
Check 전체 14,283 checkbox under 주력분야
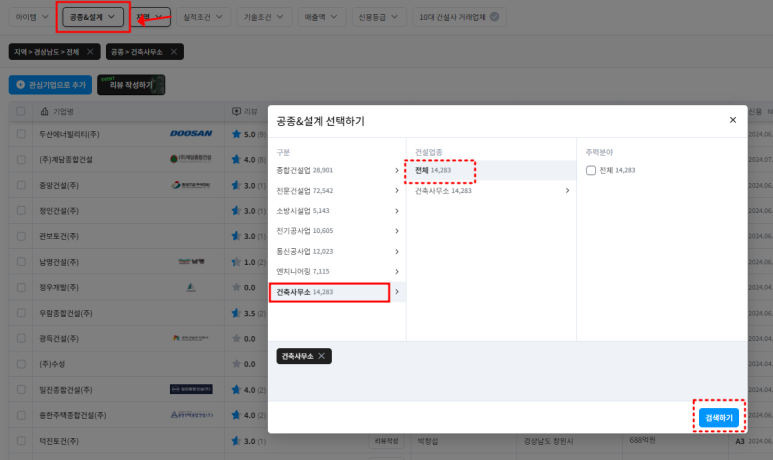point(591,170)
